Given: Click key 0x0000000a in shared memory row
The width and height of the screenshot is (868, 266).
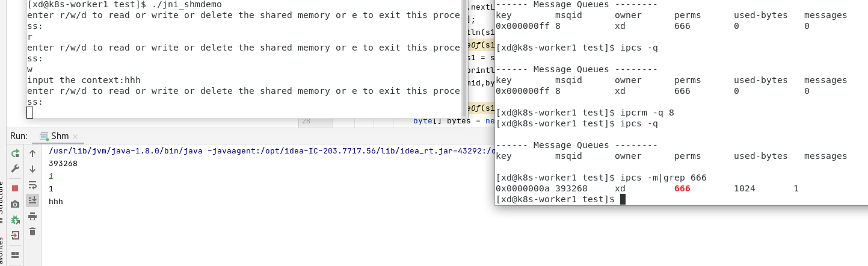Looking at the screenshot, I should pyautogui.click(x=523, y=188).
